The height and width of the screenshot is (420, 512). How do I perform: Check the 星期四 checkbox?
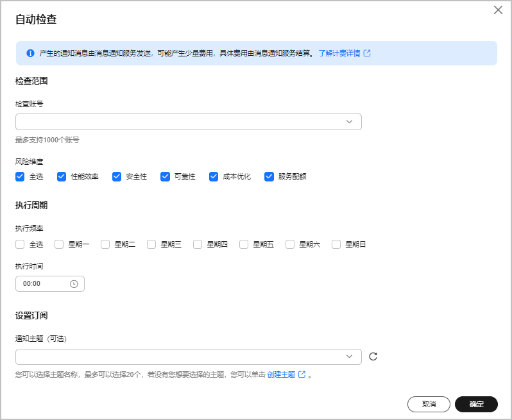(198, 244)
